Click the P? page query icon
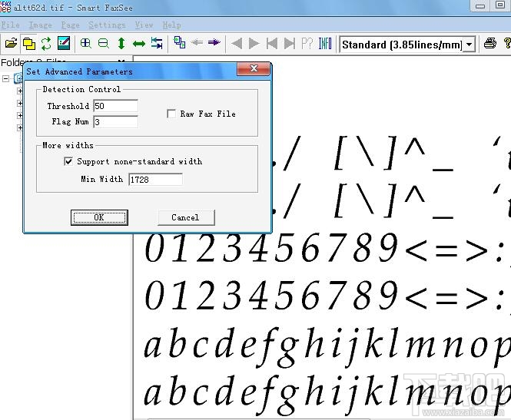The image size is (511, 420). (307, 43)
